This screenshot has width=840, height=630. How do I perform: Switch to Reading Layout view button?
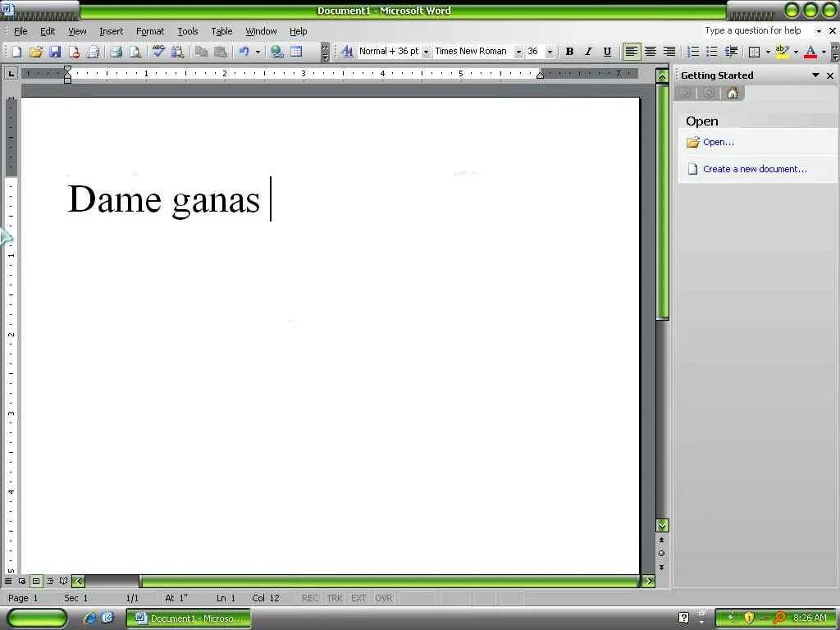coord(64,581)
